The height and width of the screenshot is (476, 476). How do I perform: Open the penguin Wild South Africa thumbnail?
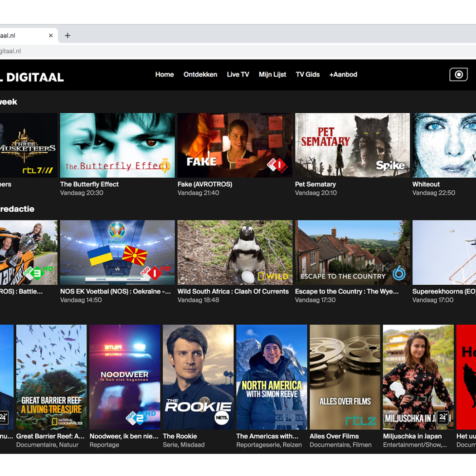(x=235, y=252)
